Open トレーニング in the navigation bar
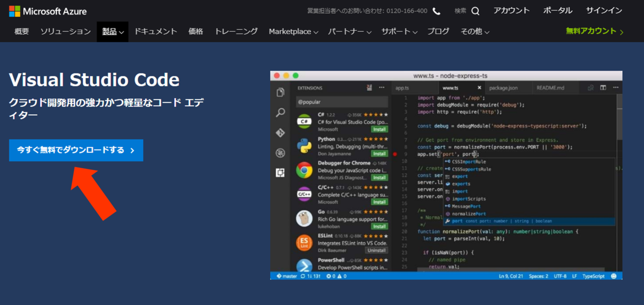 pyautogui.click(x=236, y=31)
